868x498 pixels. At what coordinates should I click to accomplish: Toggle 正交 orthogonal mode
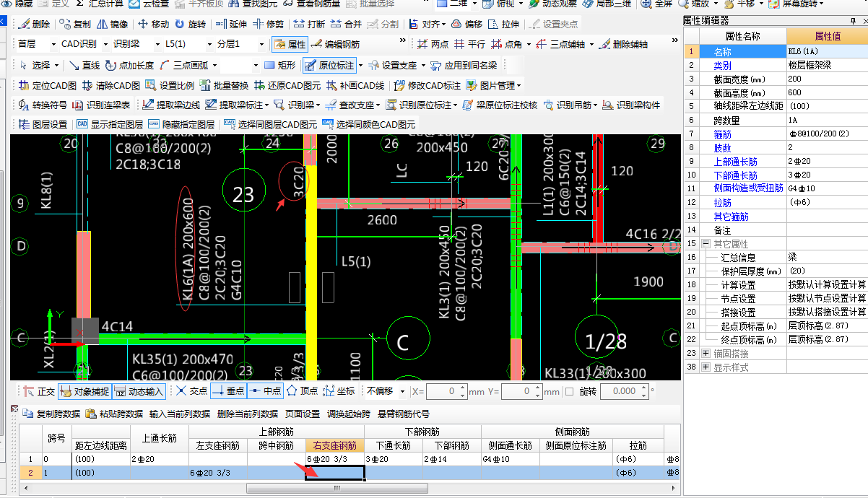pos(39,391)
